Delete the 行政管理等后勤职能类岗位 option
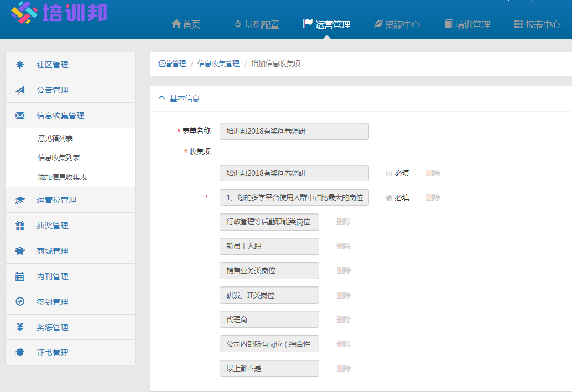 pos(344,222)
